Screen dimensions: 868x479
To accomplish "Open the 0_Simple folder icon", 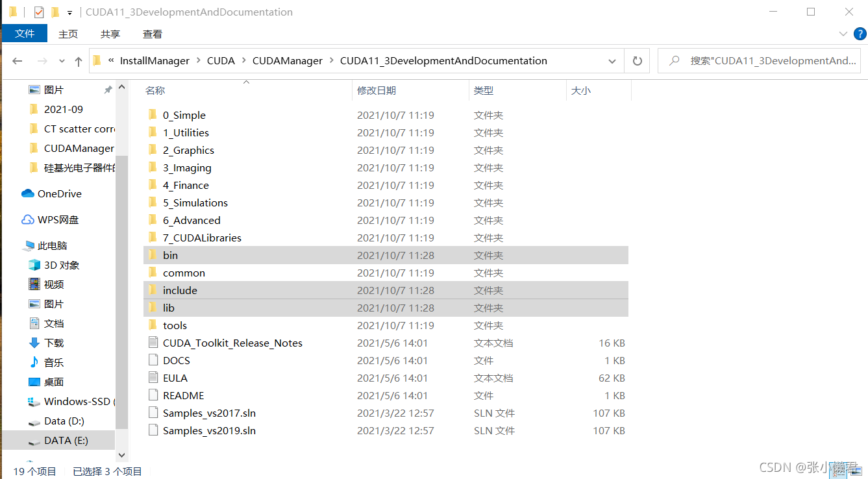I will [153, 115].
